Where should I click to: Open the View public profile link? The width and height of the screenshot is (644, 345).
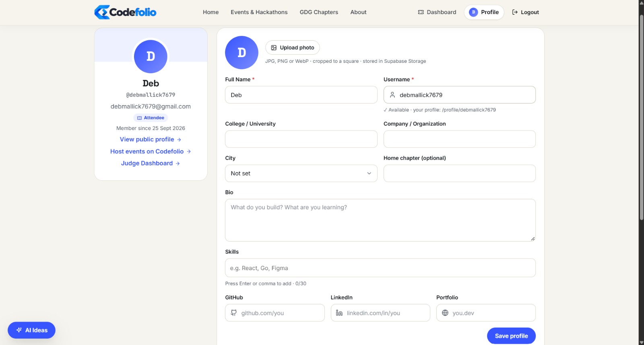point(151,139)
